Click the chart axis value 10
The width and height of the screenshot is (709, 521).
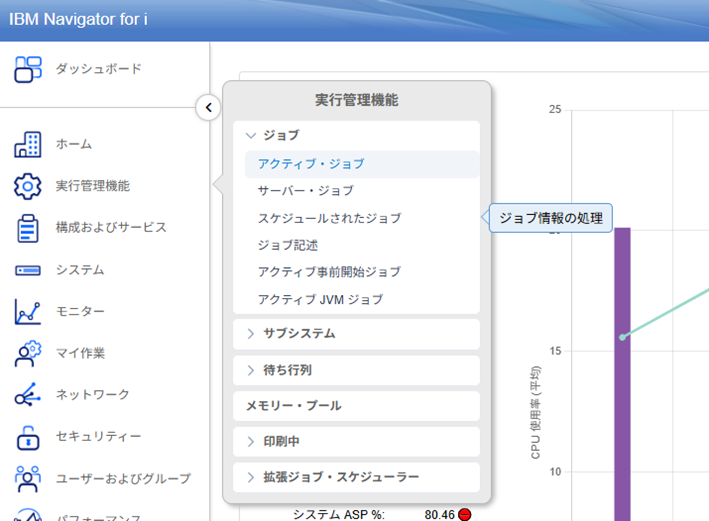point(555,472)
